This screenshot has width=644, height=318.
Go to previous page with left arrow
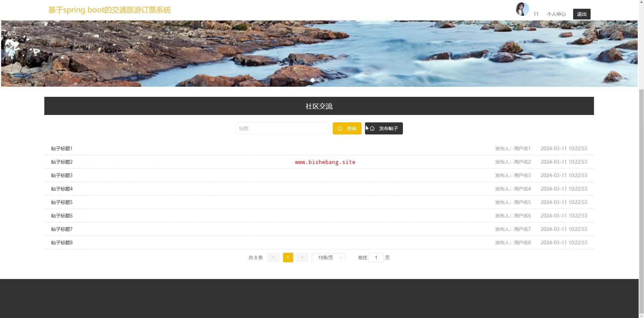(x=274, y=257)
